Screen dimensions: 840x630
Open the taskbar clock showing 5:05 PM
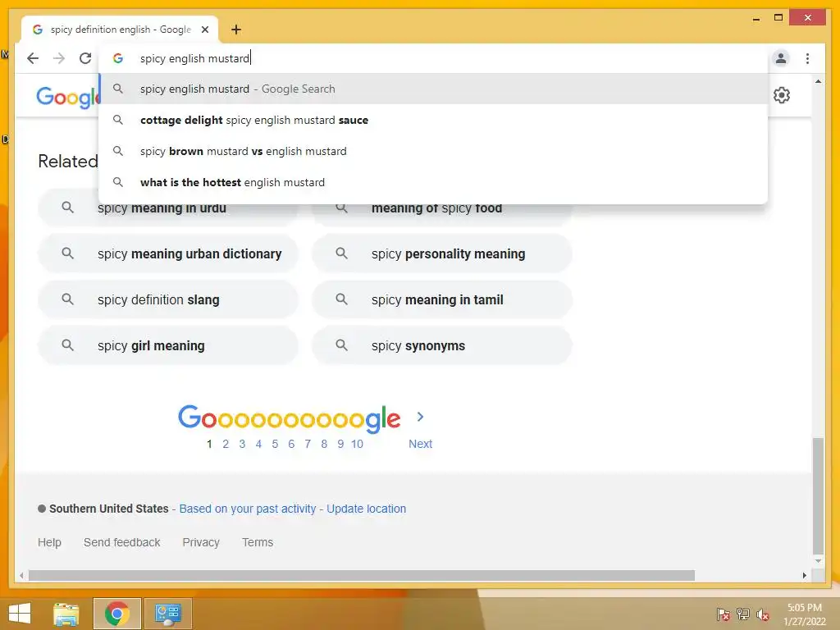(x=805, y=614)
